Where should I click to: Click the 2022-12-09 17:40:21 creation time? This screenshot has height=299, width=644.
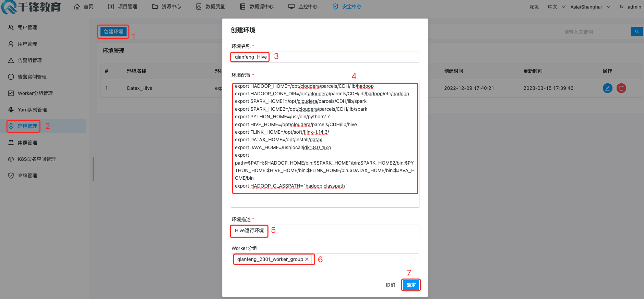pyautogui.click(x=469, y=88)
